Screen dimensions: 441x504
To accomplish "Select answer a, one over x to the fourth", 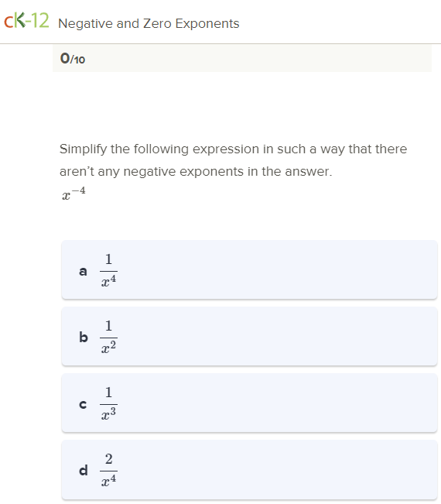I will (x=249, y=269).
